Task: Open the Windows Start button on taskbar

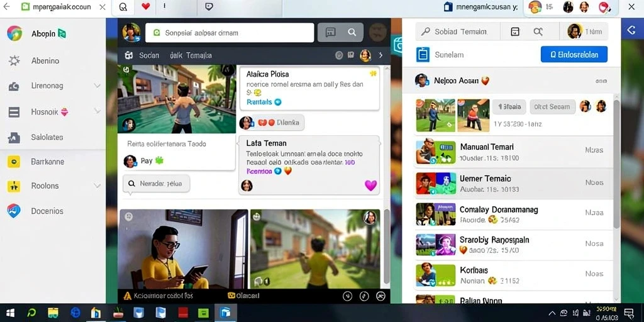Action: (x=10, y=313)
